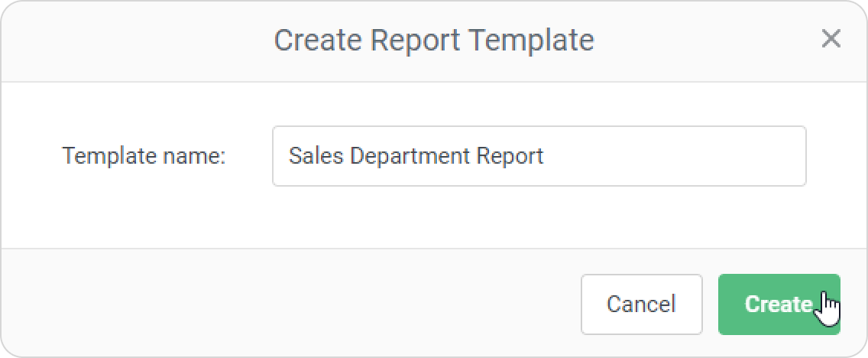Close the Create Report Template dialog
Viewport: 868px width, 358px height.
click(831, 39)
